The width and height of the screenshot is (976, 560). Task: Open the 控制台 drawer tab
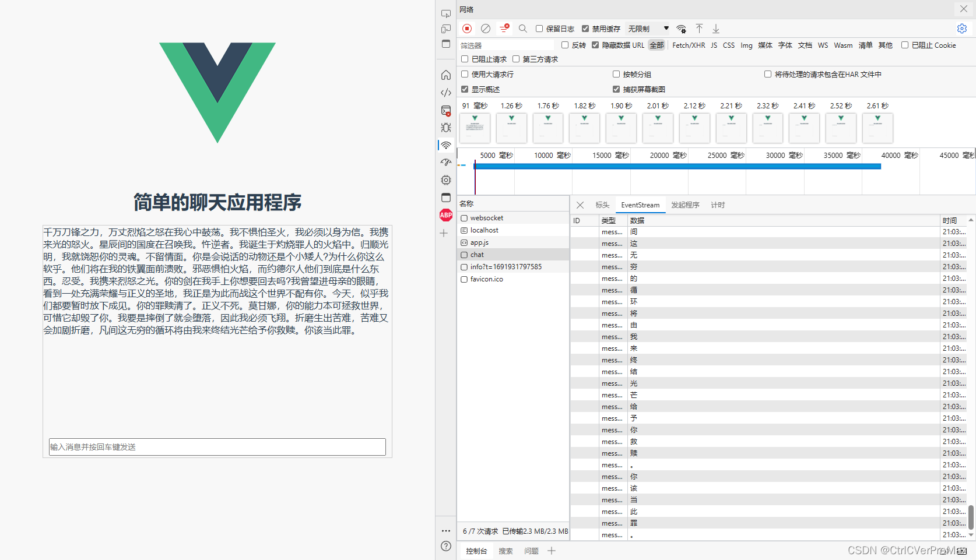tap(476, 551)
